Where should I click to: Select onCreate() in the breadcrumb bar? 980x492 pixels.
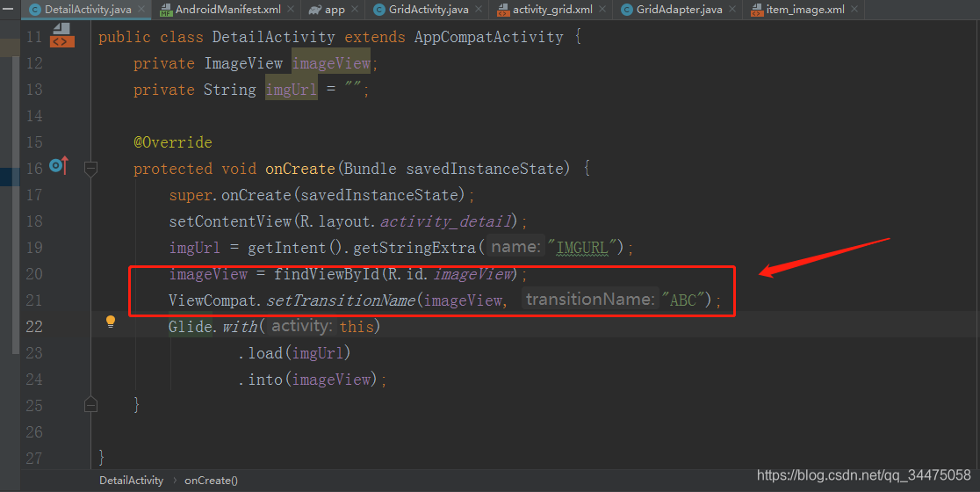click(x=212, y=480)
